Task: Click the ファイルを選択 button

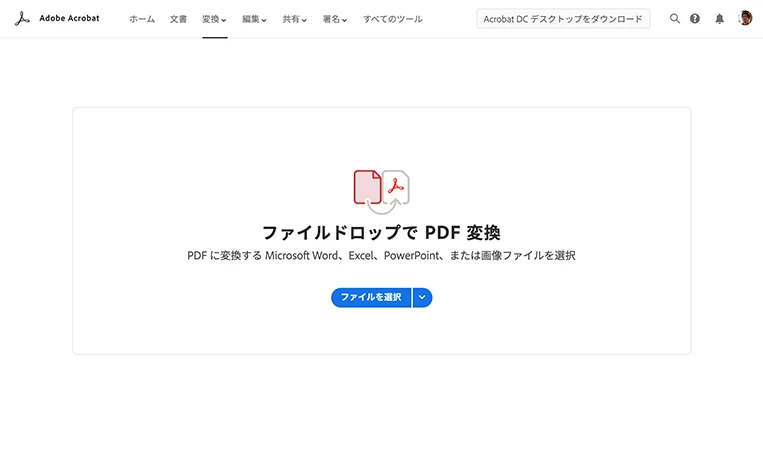Action: click(371, 297)
